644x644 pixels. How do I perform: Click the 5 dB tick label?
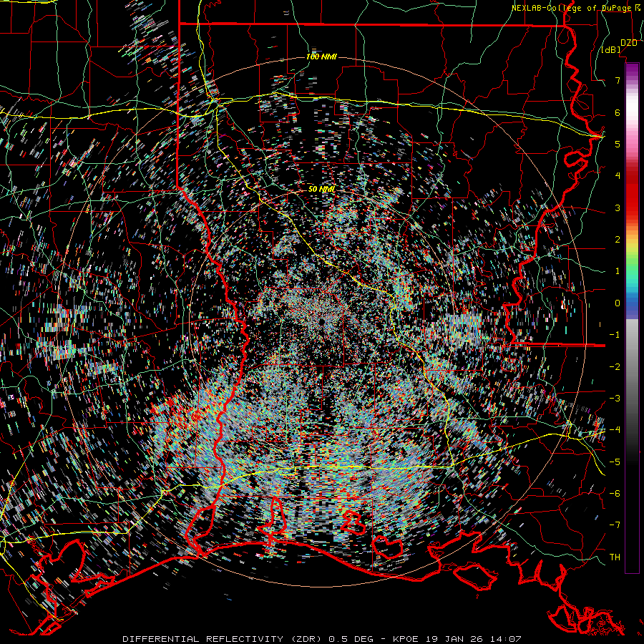tap(618, 144)
